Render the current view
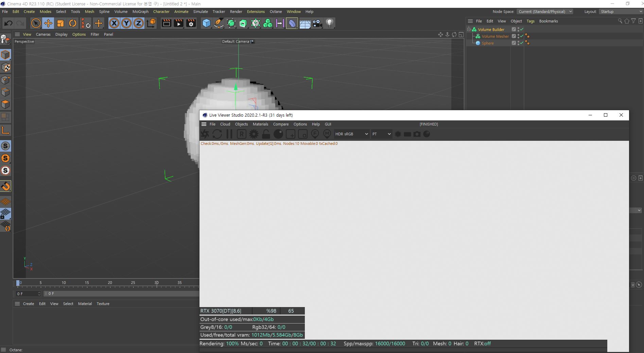This screenshot has width=644, height=353. [166, 23]
